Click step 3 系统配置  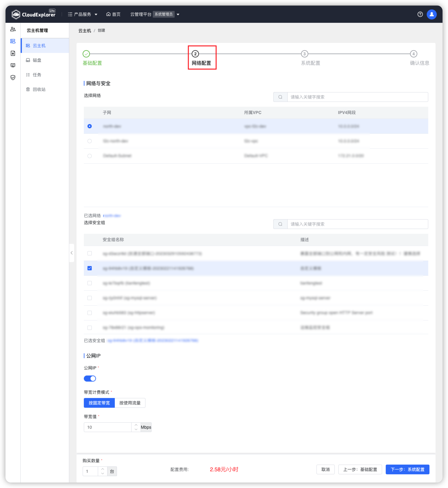311,58
